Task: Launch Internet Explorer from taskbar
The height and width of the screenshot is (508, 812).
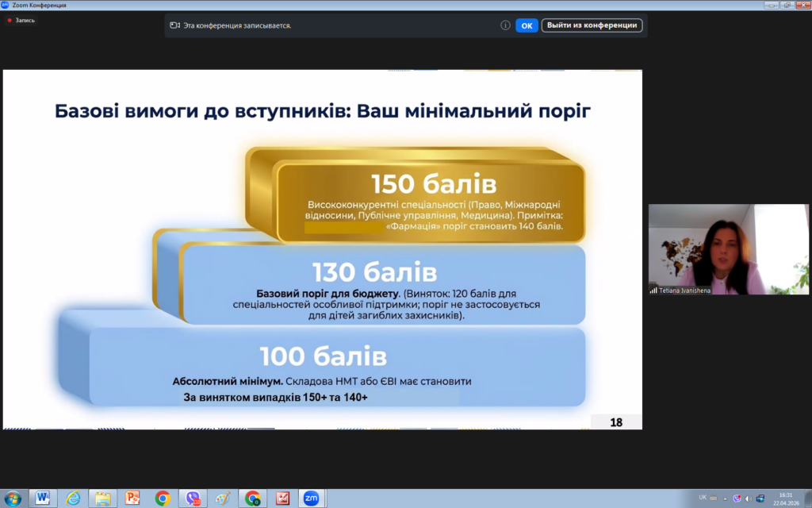Action: [x=73, y=498]
